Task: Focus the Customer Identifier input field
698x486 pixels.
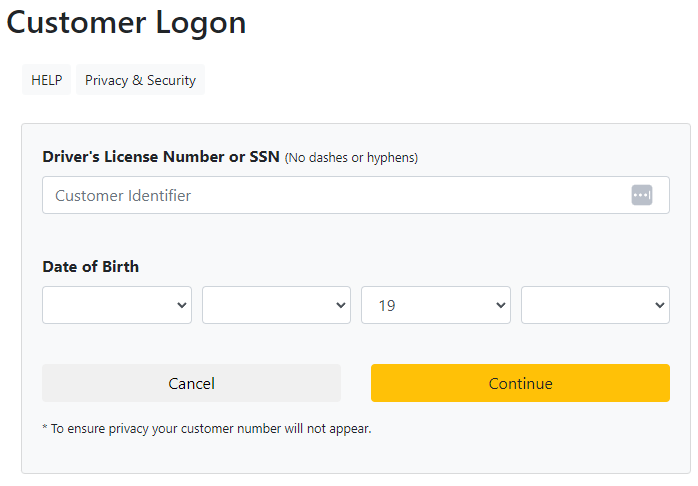Action: coord(356,195)
